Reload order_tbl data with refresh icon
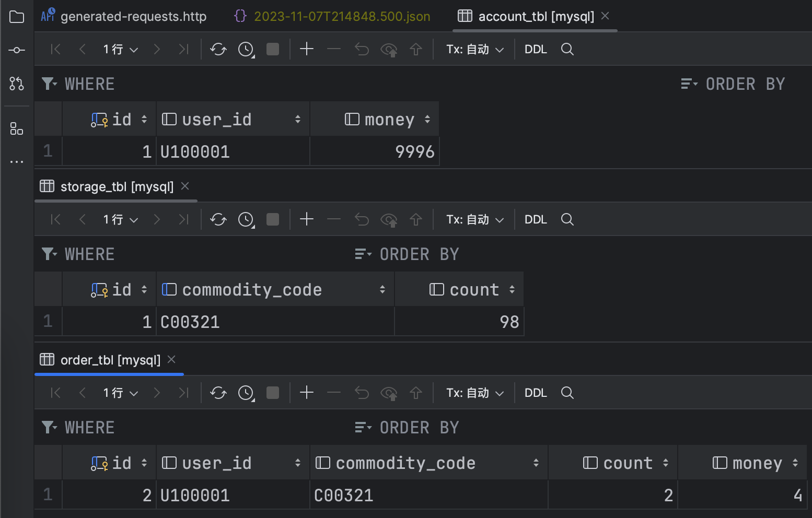Viewport: 812px width, 518px height. coord(218,393)
